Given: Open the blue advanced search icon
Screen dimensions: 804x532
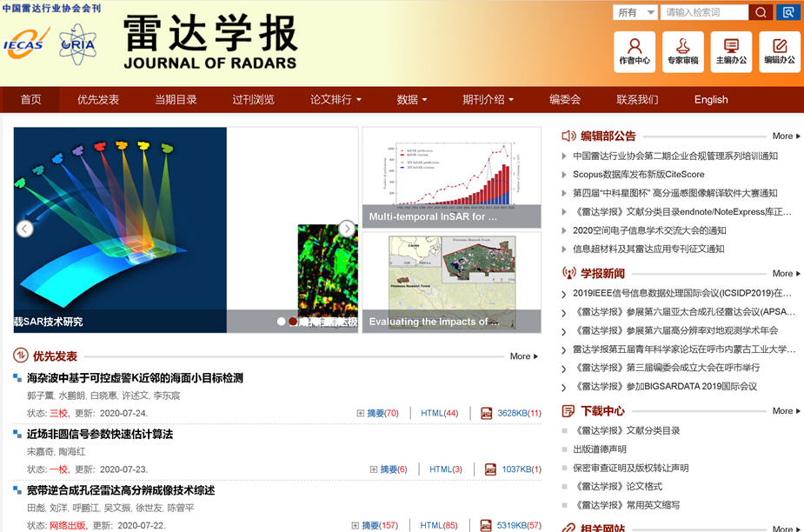Looking at the screenshot, I should pos(788,12).
